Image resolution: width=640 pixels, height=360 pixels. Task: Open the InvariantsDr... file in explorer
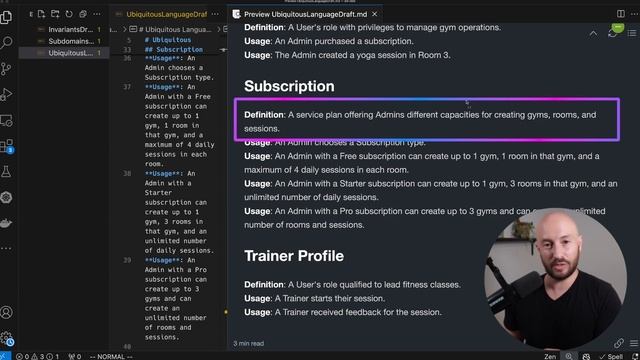pyautogui.click(x=71, y=29)
